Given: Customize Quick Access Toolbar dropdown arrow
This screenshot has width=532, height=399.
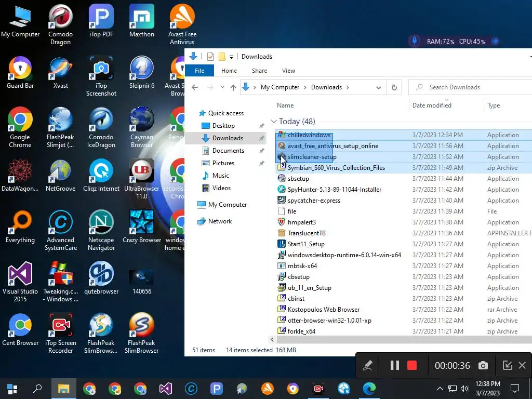Looking at the screenshot, I should (x=231, y=57).
